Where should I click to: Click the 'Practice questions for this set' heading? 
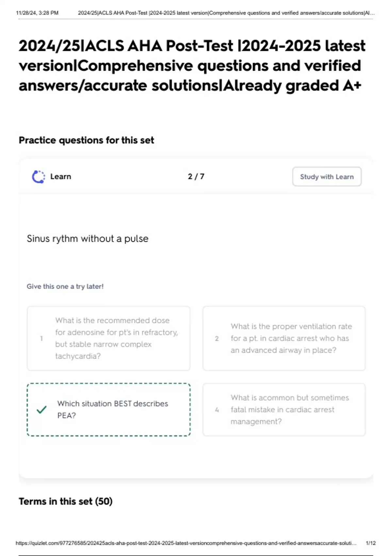coord(86,140)
